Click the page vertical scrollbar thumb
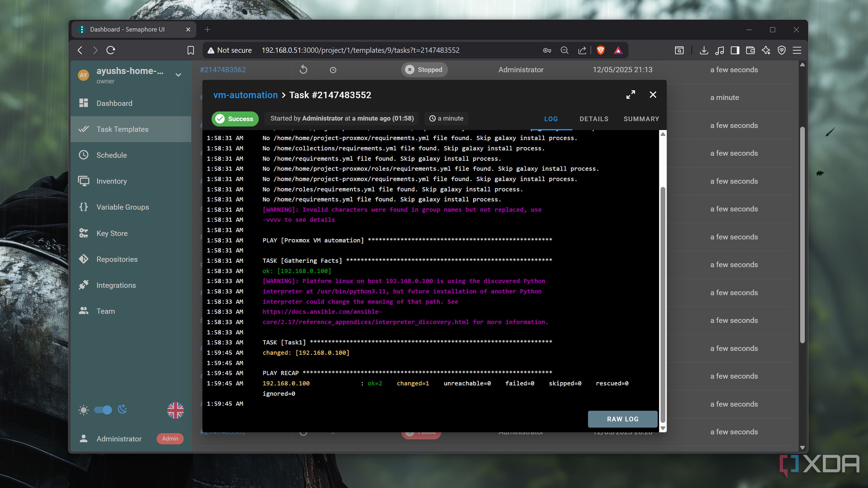Viewport: 868px width, 488px height. tap(802, 235)
